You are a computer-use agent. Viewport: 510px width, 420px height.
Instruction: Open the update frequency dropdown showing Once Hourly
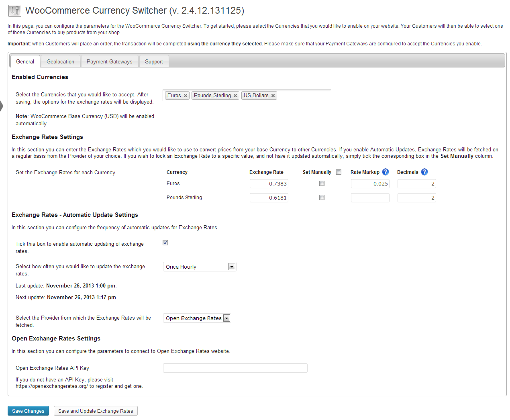[200, 267]
